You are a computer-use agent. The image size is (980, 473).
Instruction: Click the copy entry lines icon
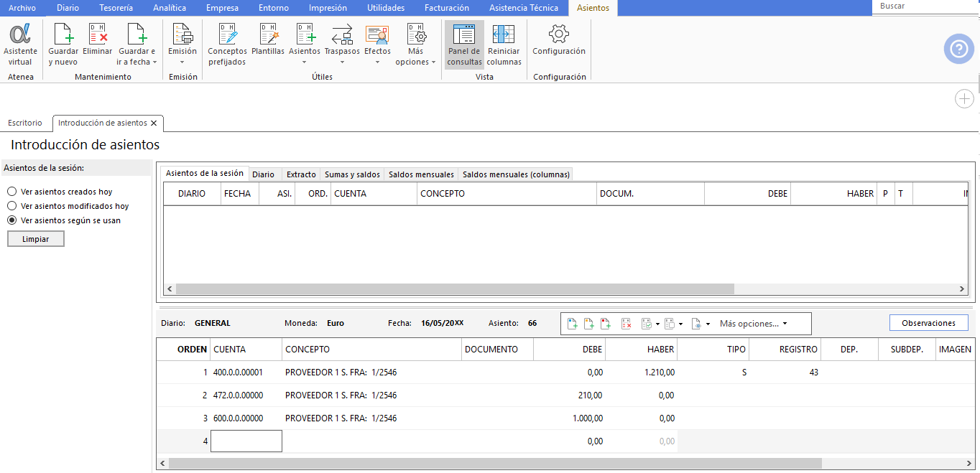coord(669,324)
